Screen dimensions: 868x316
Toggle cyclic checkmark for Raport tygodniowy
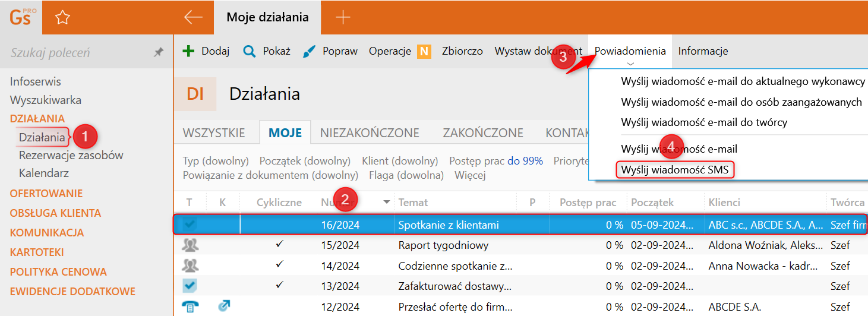[280, 244]
